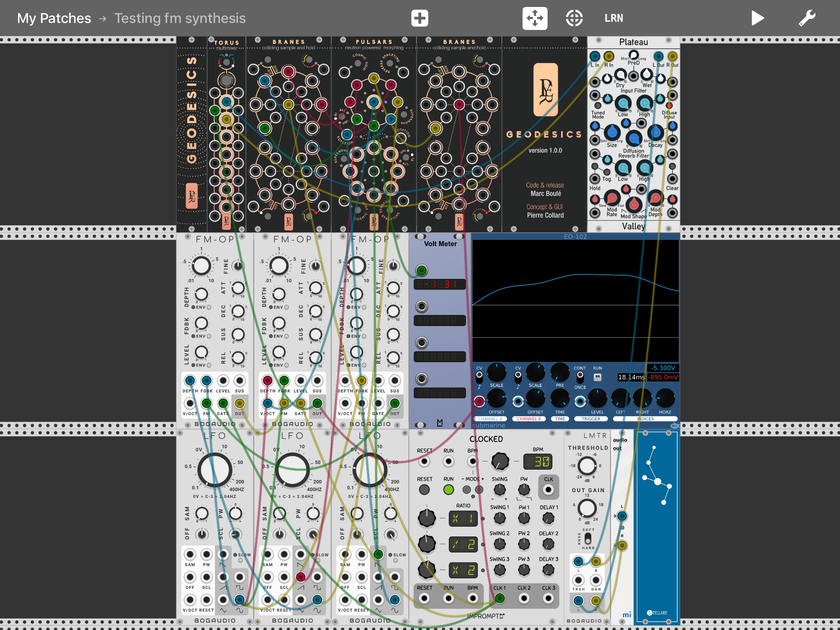Click the audio out L jack

click(622, 516)
